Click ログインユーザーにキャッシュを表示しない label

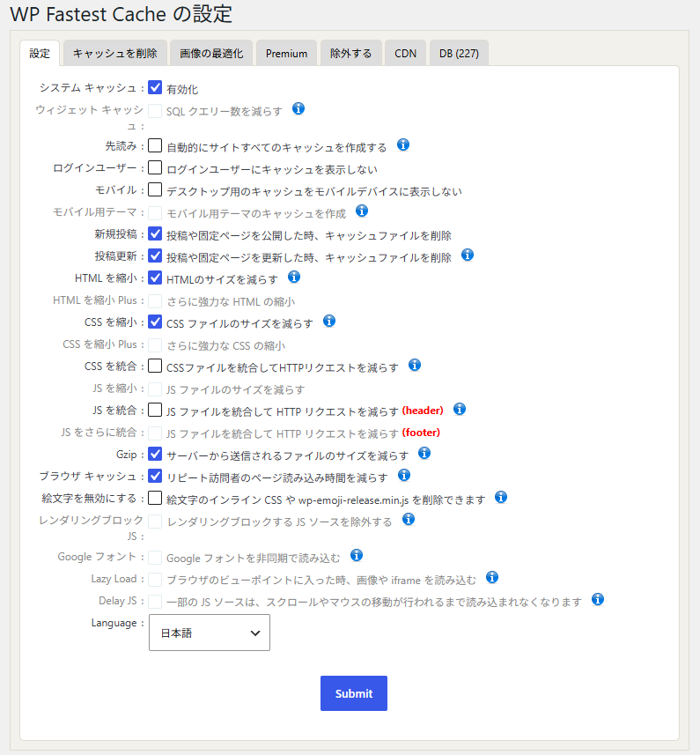coord(272,169)
